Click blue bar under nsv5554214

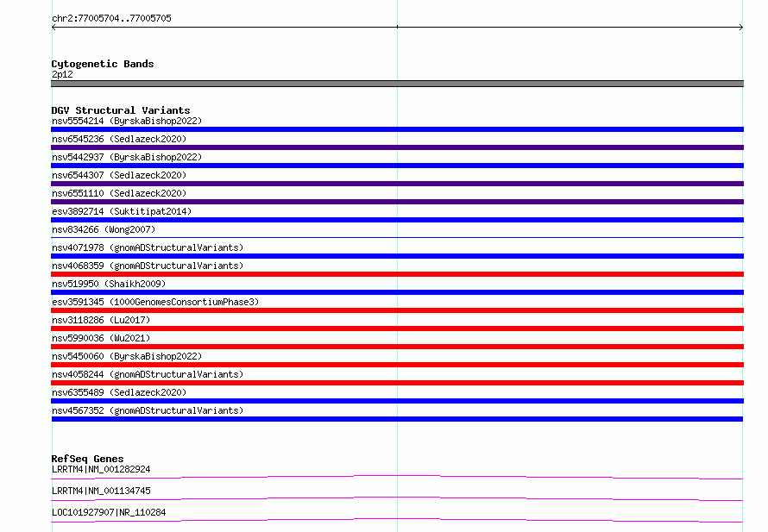click(x=397, y=129)
